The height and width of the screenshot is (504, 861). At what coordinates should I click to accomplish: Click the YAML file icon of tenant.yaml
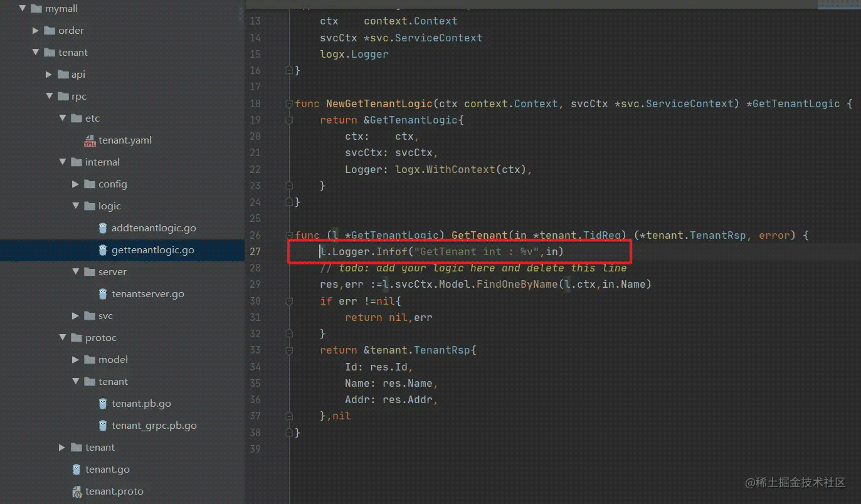tap(89, 140)
